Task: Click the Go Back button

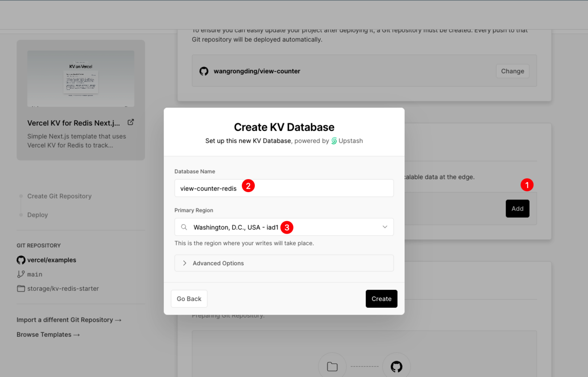Action: pos(189,299)
